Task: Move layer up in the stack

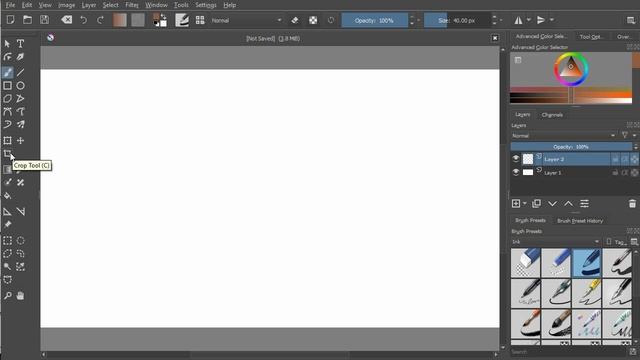Action: (568, 203)
